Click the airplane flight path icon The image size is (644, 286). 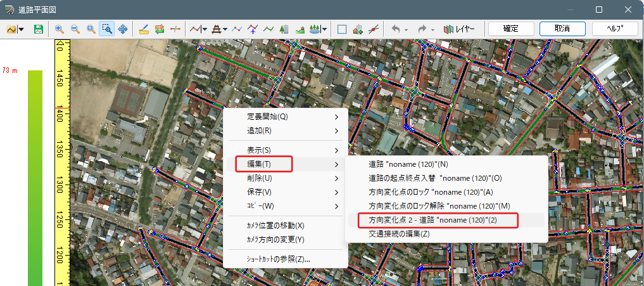click(x=253, y=29)
